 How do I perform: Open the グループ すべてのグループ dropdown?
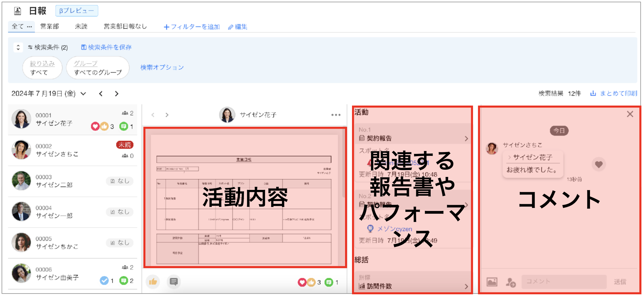(98, 68)
